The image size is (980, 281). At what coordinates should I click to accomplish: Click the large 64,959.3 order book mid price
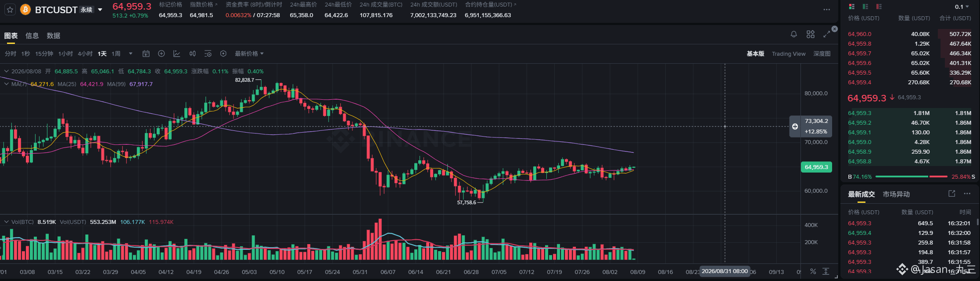pos(867,98)
